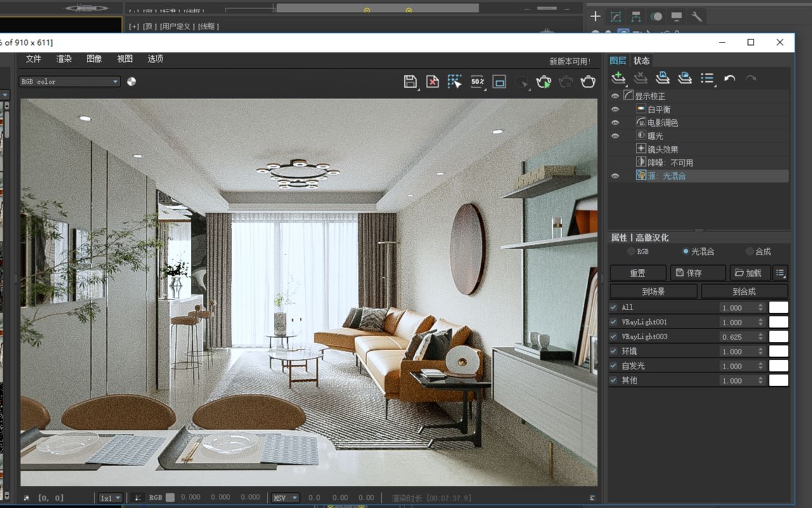Add a new correction layer with green plus icon
This screenshot has height=508, width=812.
(x=618, y=77)
